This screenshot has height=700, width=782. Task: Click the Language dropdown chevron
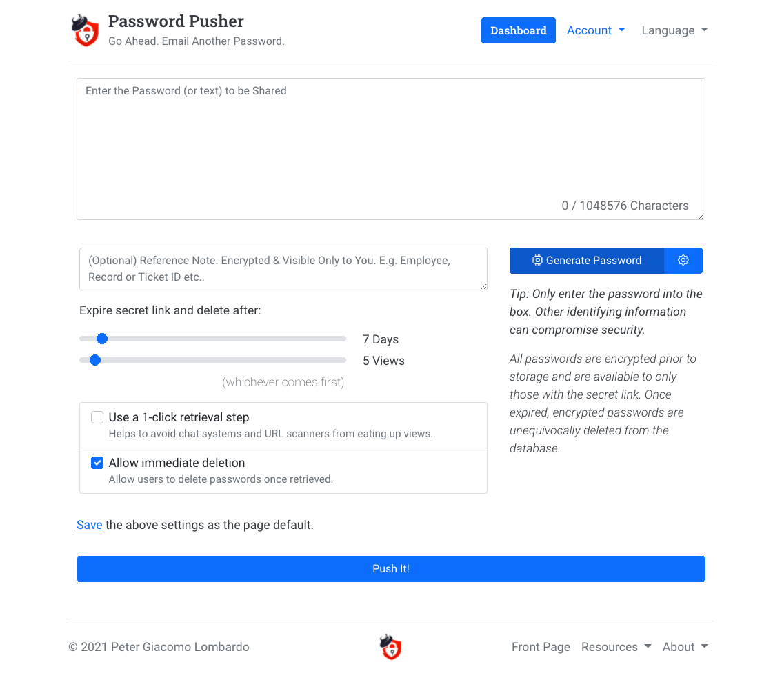point(704,30)
